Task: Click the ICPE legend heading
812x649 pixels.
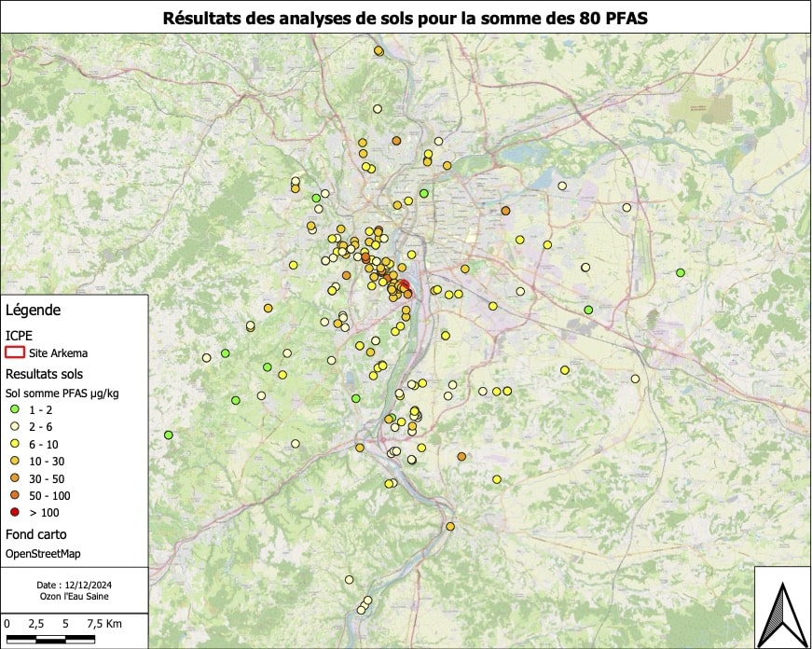Action: point(20,335)
